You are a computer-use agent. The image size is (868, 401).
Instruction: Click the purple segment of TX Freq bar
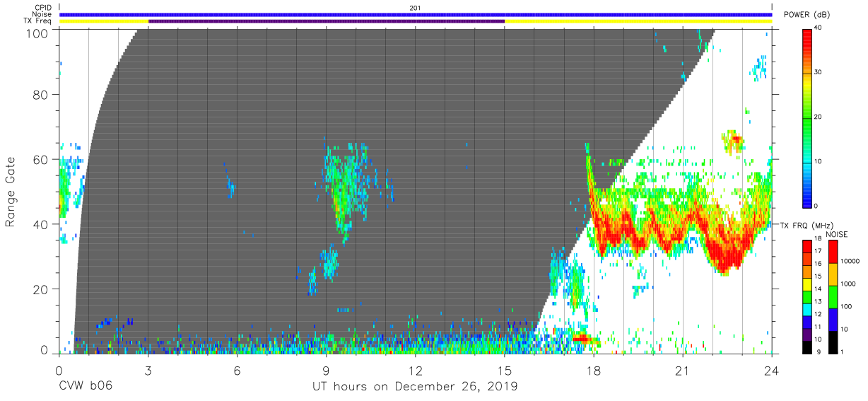[327, 21]
